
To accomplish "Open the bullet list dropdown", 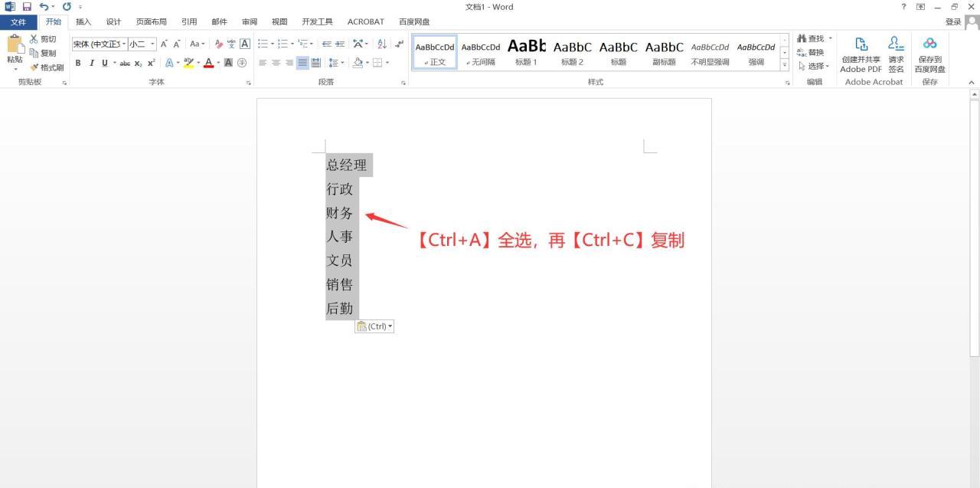I will pos(271,44).
